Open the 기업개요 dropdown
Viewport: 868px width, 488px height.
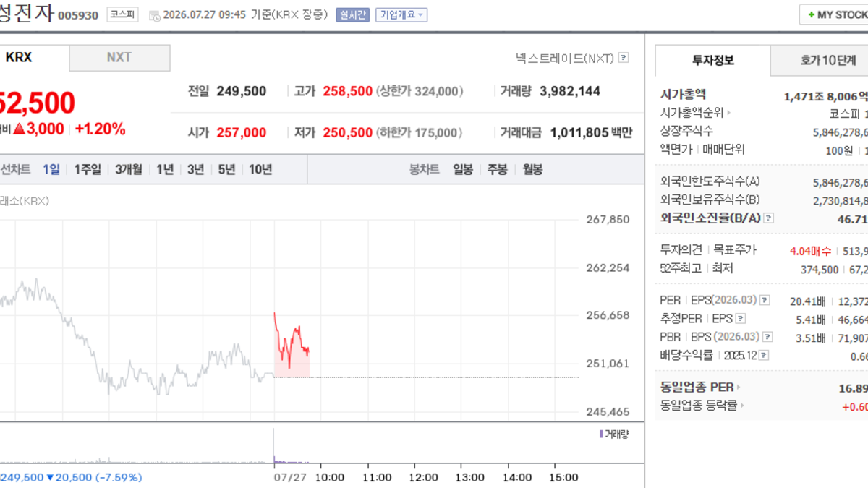pos(401,14)
